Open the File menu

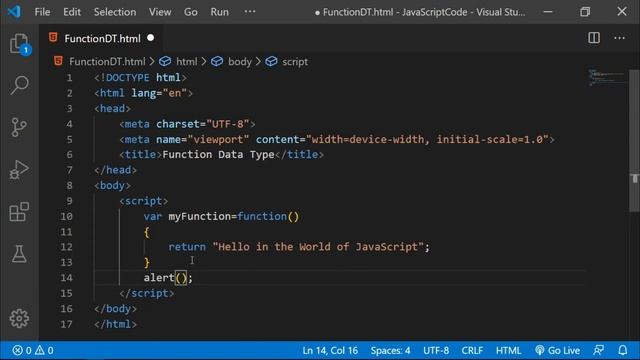coord(42,12)
